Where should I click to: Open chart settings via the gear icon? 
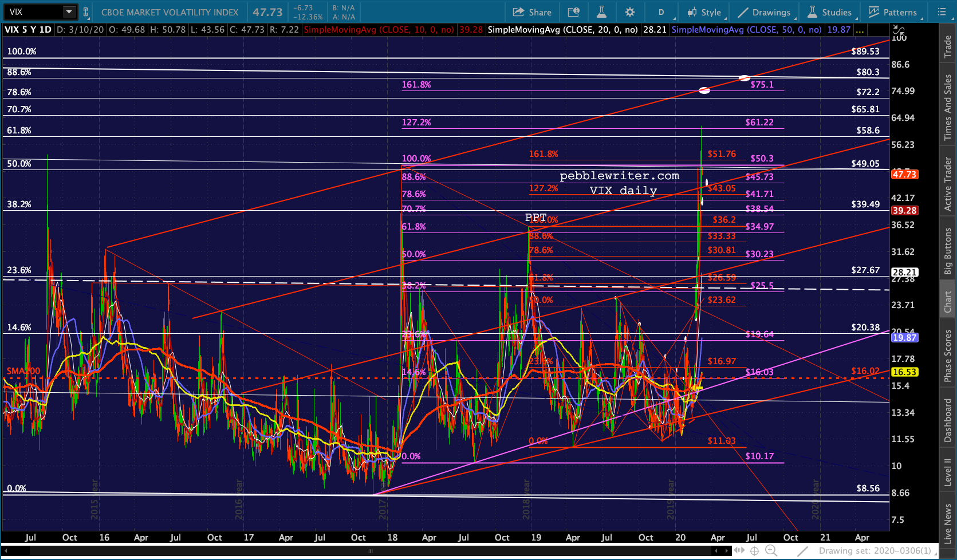pyautogui.click(x=630, y=12)
